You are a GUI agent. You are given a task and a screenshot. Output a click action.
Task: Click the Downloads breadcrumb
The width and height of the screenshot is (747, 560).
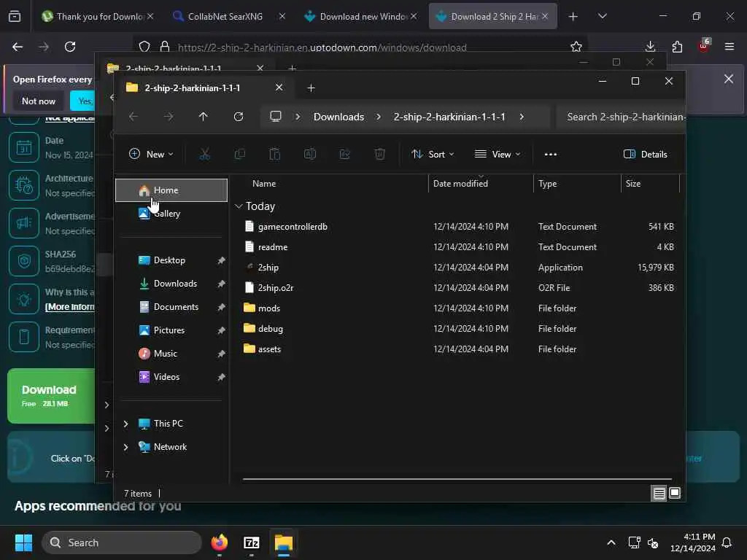338,117
